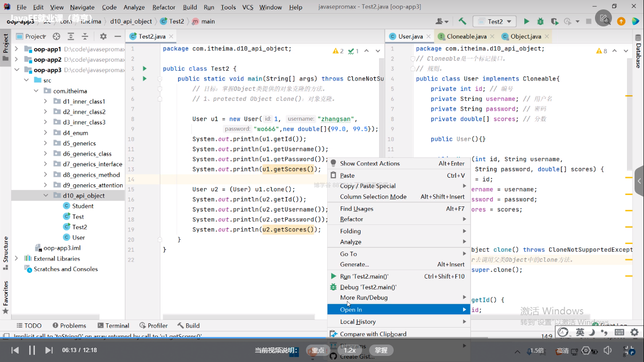Viewport: 644px width, 362px height.
Task: Click the locate target icon in Project panel
Action: tap(57, 36)
